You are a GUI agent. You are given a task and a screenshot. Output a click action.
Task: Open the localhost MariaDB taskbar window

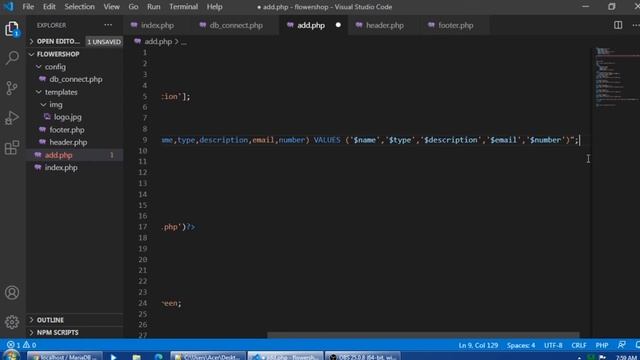65,356
